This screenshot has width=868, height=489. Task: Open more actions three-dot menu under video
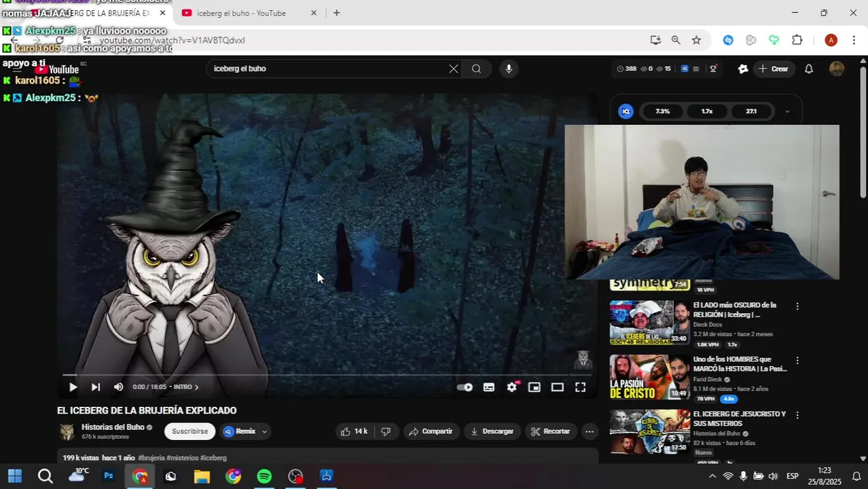[590, 431]
